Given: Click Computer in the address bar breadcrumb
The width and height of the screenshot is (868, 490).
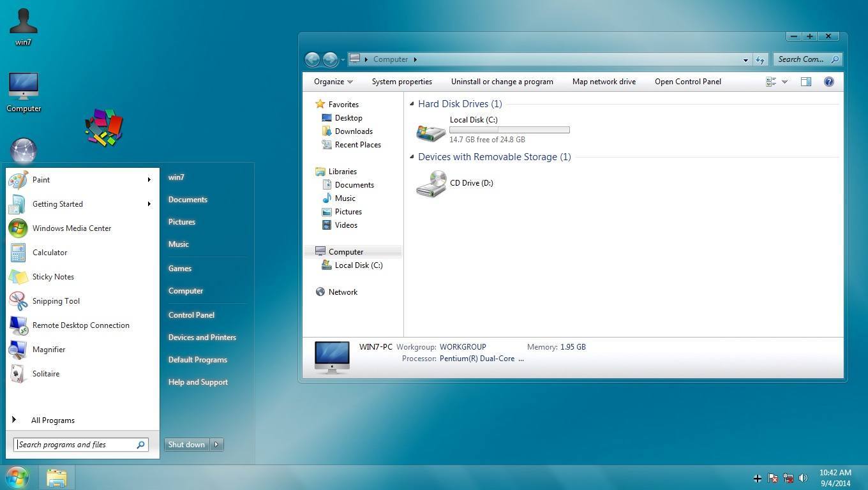Looking at the screenshot, I should [391, 59].
